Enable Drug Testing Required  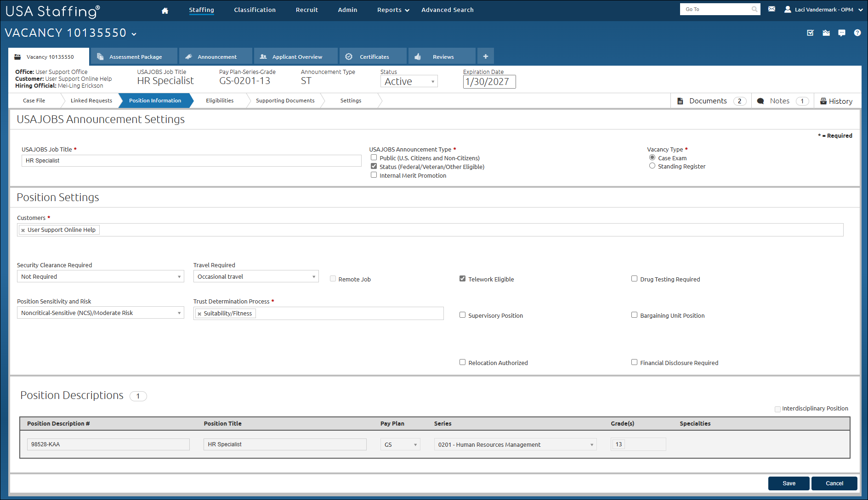(x=635, y=279)
